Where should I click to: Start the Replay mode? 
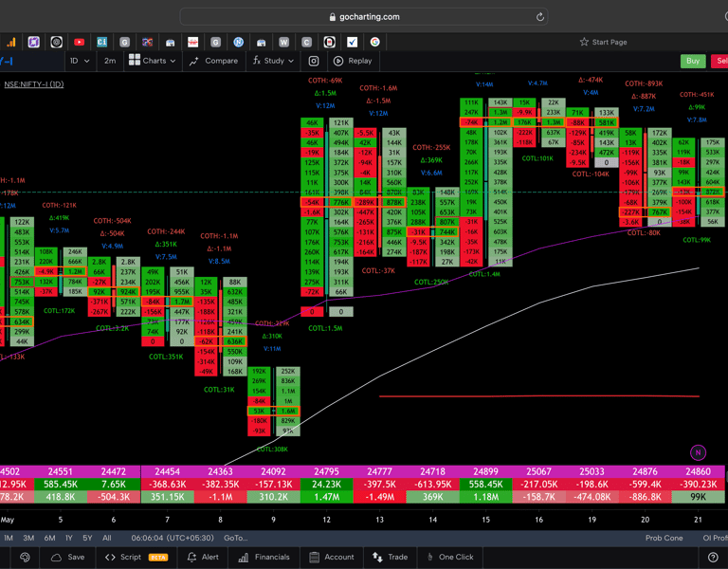click(x=354, y=61)
